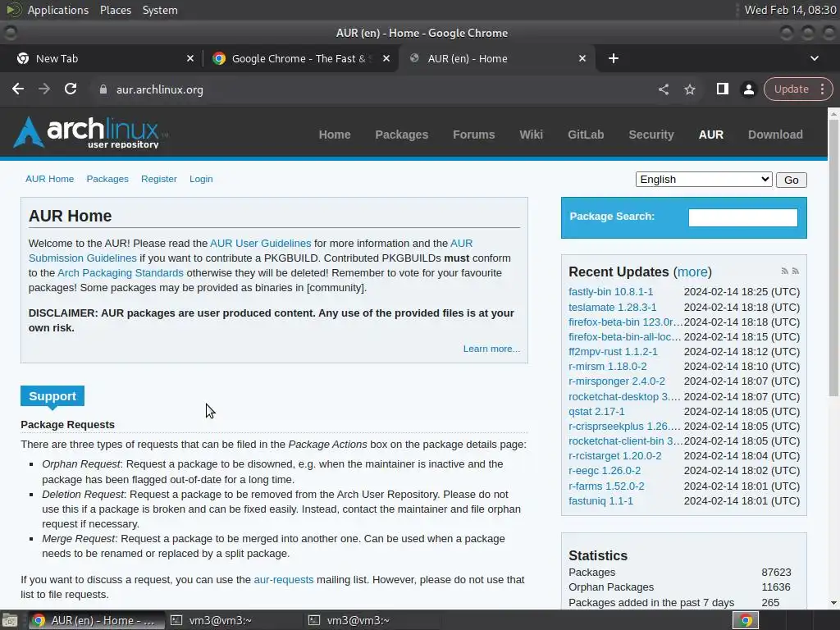Share this page icon in address bar
This screenshot has width=840, height=630.
coord(663,89)
